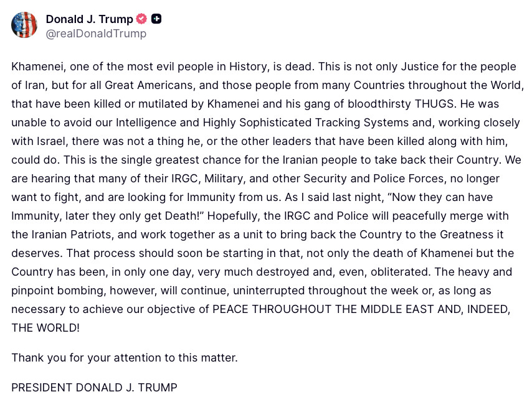532x397 pixels.
Task: Click the "PRESIDENT DONALD J. TRUMP" signature line
Action: click(94, 387)
